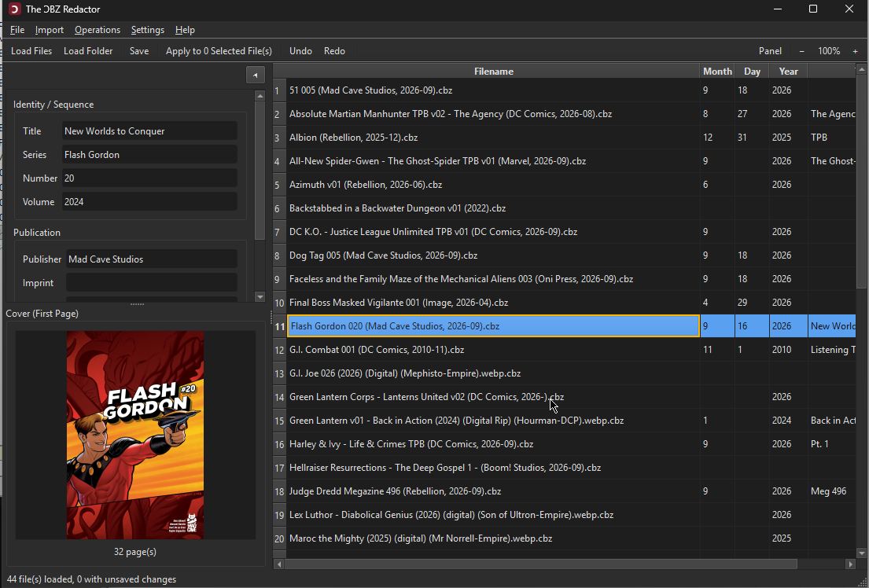869x588 pixels.
Task: Click the empty Imprint field
Action: [x=152, y=283]
